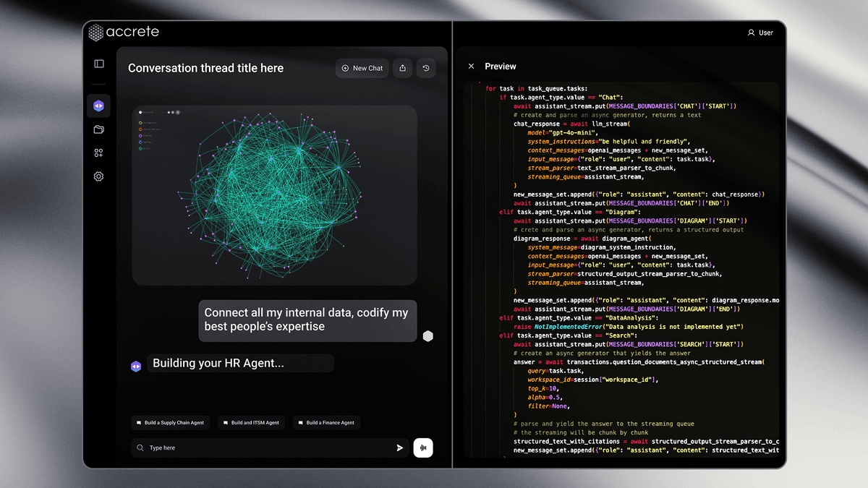Open the apps grid plus icon

tap(99, 153)
